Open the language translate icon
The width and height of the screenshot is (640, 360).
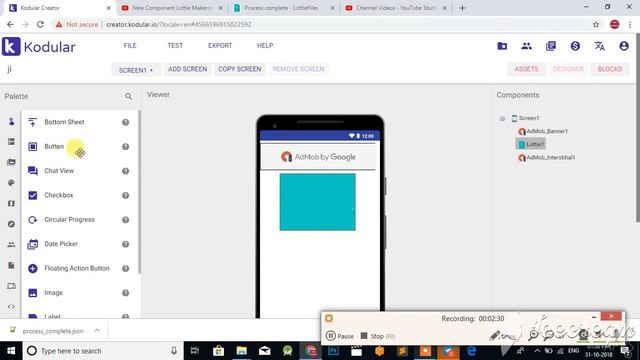(599, 46)
